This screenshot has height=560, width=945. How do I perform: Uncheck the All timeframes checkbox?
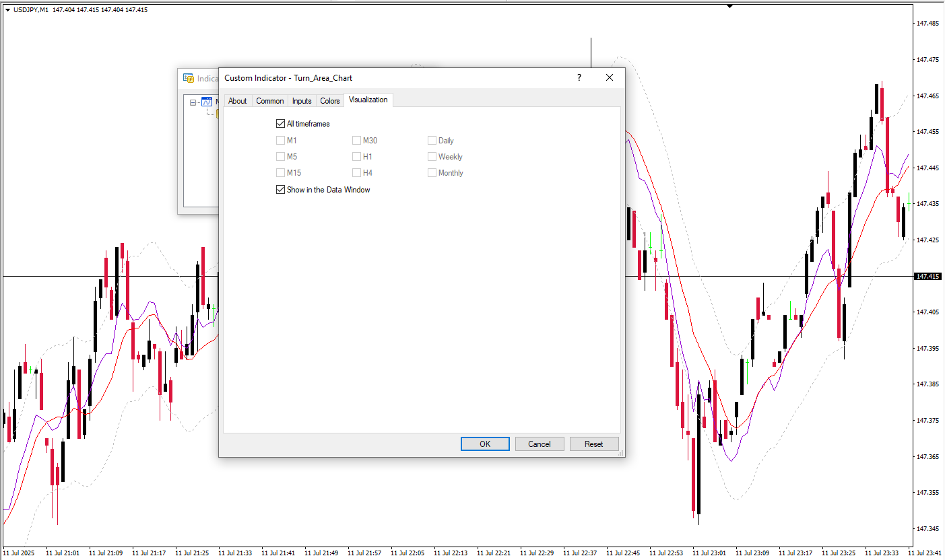click(x=280, y=124)
